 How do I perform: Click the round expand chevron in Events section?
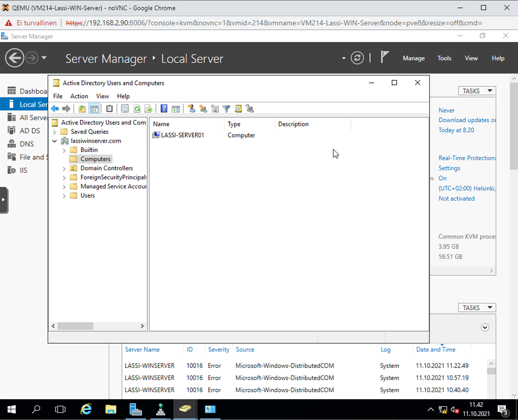485,328
